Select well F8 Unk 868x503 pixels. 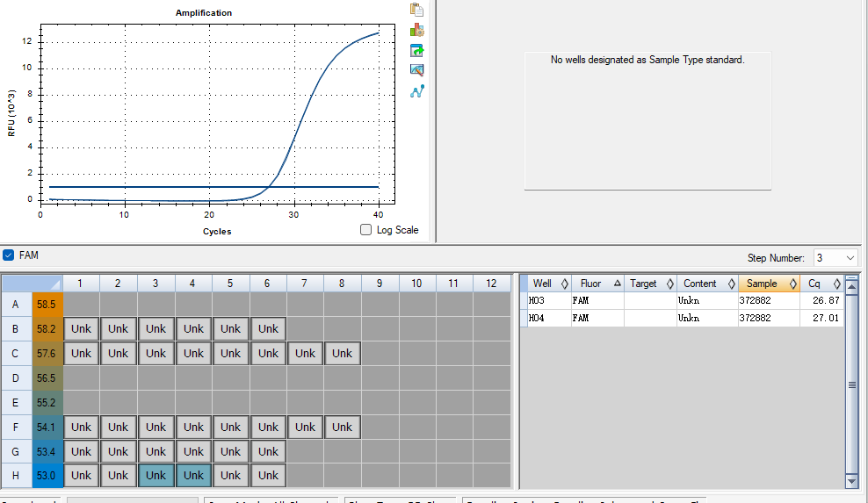342,428
